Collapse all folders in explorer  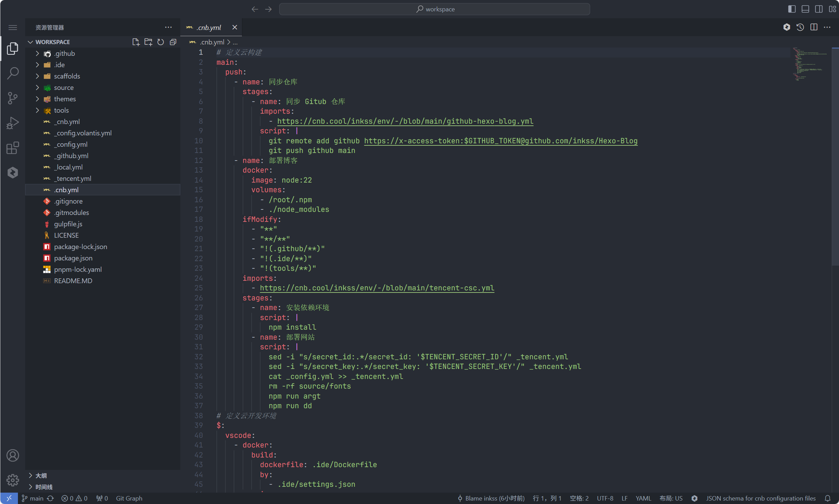[x=173, y=42]
